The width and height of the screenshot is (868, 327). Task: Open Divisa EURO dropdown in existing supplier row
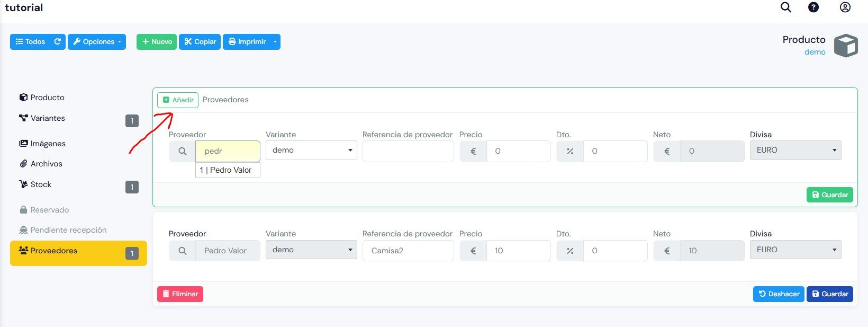point(795,250)
